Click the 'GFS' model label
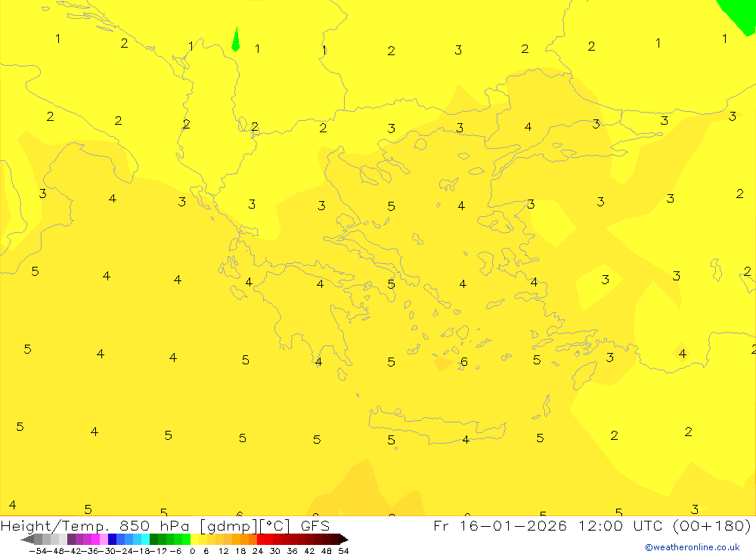Screen dimensions: 756x554 point(315,525)
